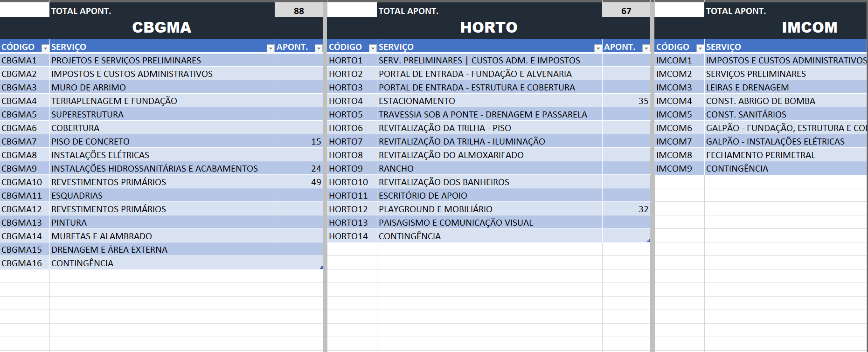This screenshot has height=352, width=868.
Task: Select cell TRAVESSIA SOB A PONTE - DRENAGEM E PASSARELA
Action: tap(490, 114)
